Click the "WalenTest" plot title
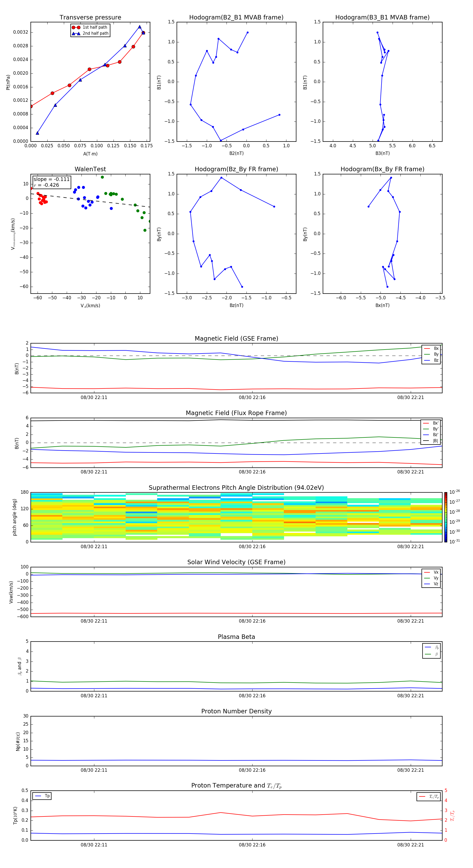Image resolution: width=473 pixels, height=868 pixels. (x=90, y=169)
